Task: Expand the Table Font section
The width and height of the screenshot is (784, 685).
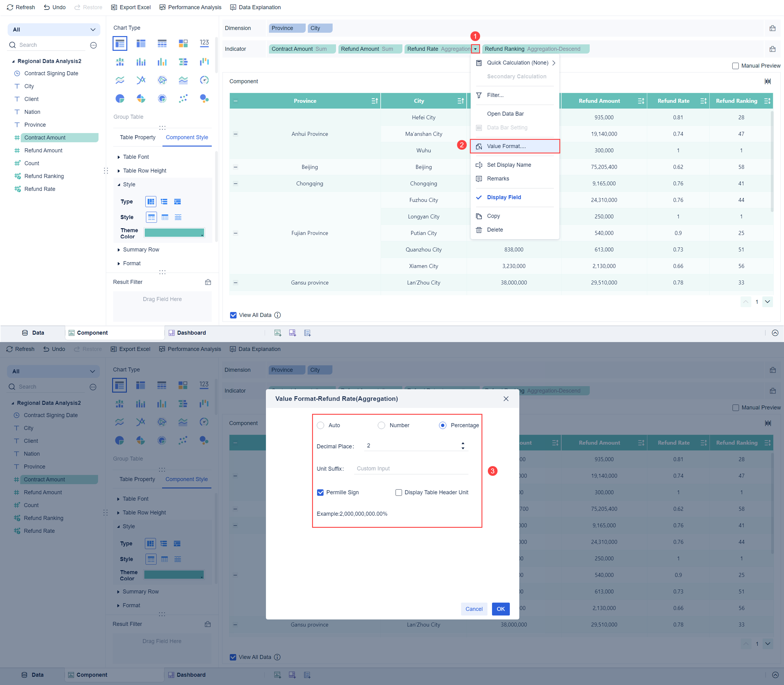Action: [136, 157]
